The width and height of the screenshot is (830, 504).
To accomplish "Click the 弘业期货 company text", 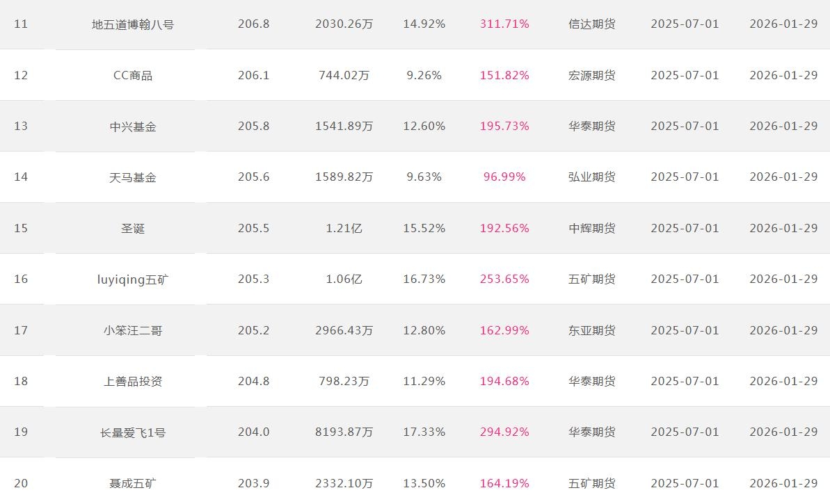I will pos(591,177).
